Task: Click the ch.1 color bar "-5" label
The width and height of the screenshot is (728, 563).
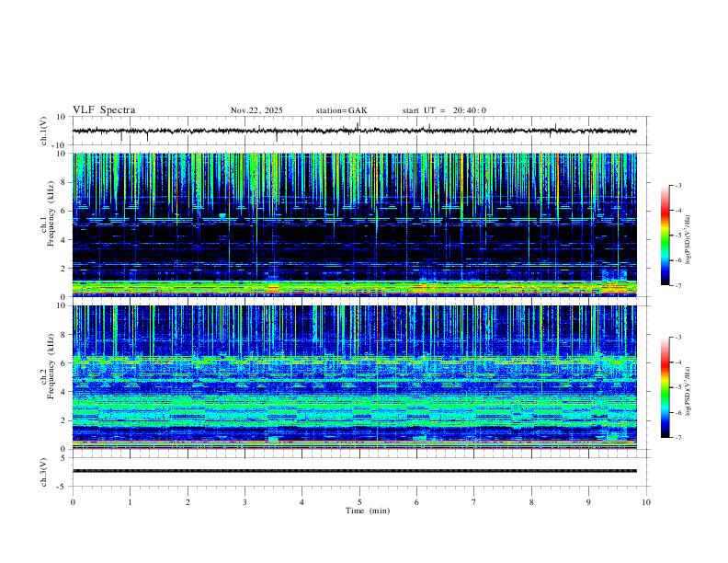Action: (x=677, y=236)
